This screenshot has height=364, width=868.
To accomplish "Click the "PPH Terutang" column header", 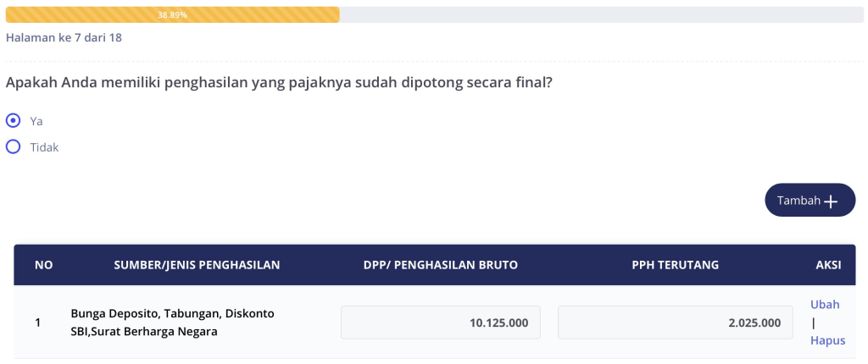I will (675, 265).
